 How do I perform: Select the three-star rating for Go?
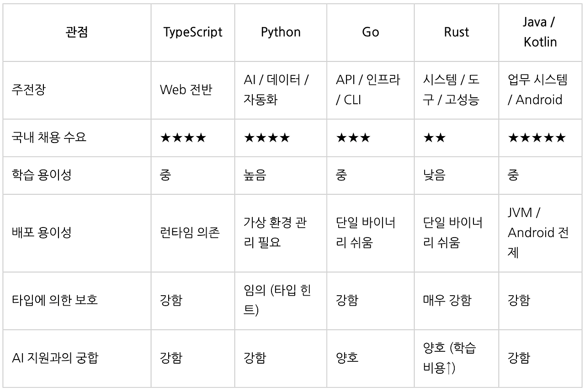[x=353, y=138]
